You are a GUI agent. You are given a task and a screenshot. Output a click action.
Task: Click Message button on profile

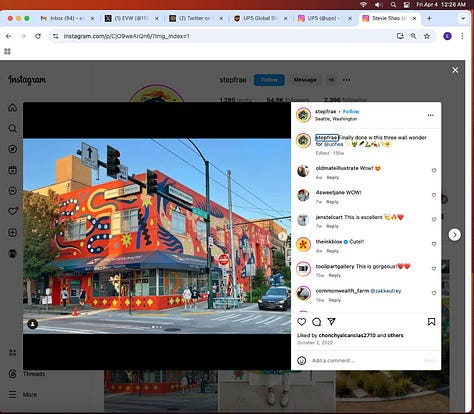[x=305, y=80]
